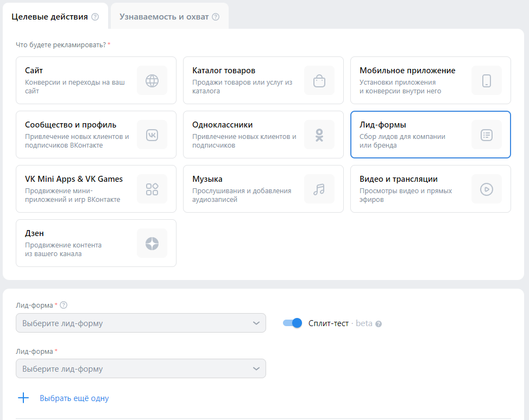Click the globe icon on Сайт card

pos(152,81)
